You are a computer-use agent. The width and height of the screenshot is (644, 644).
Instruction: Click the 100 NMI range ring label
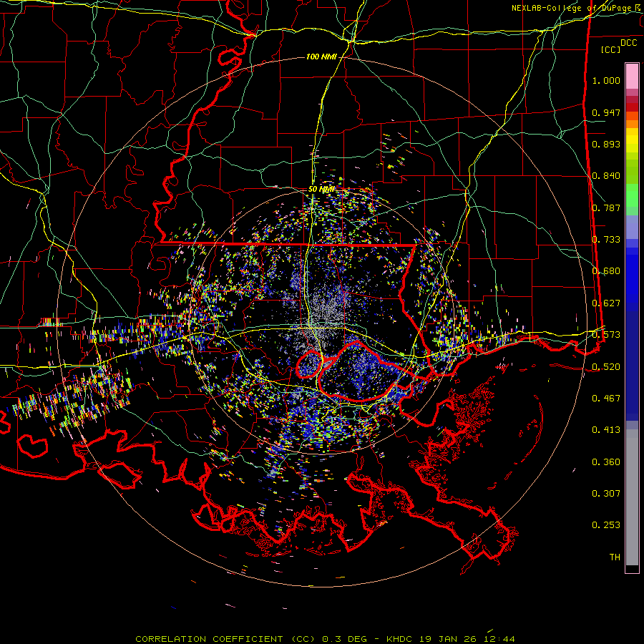[321, 57]
